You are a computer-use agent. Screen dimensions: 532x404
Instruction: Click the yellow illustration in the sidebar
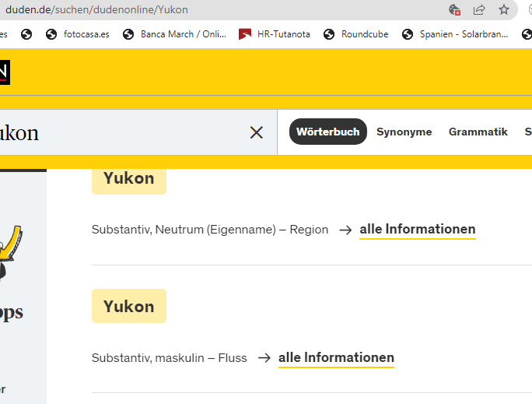11,251
